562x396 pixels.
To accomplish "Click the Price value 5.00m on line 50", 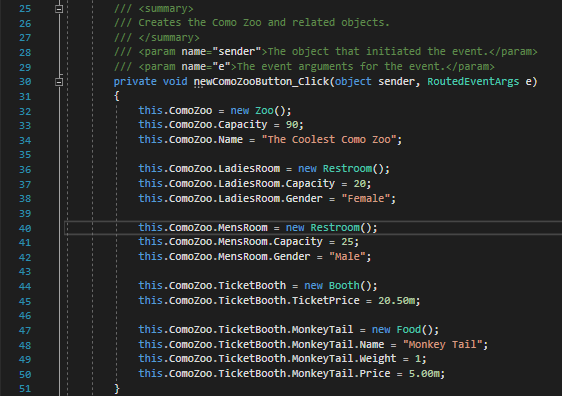I will coord(424,374).
